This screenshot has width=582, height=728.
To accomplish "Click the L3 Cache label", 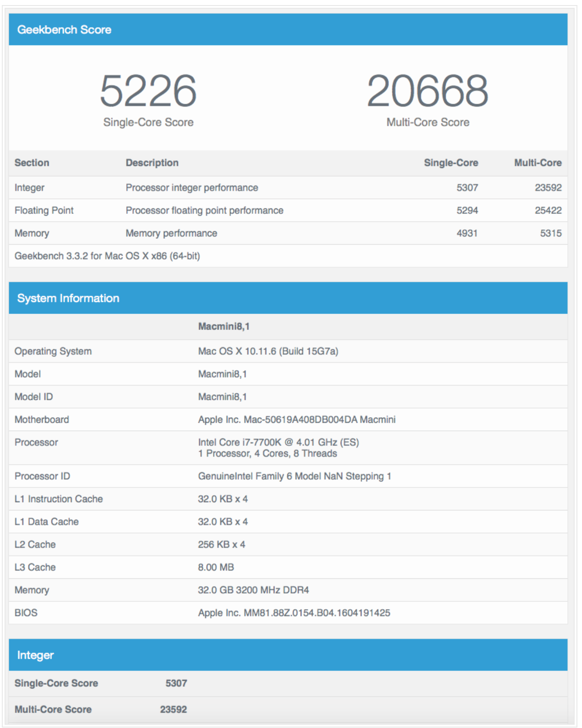I will [35, 567].
